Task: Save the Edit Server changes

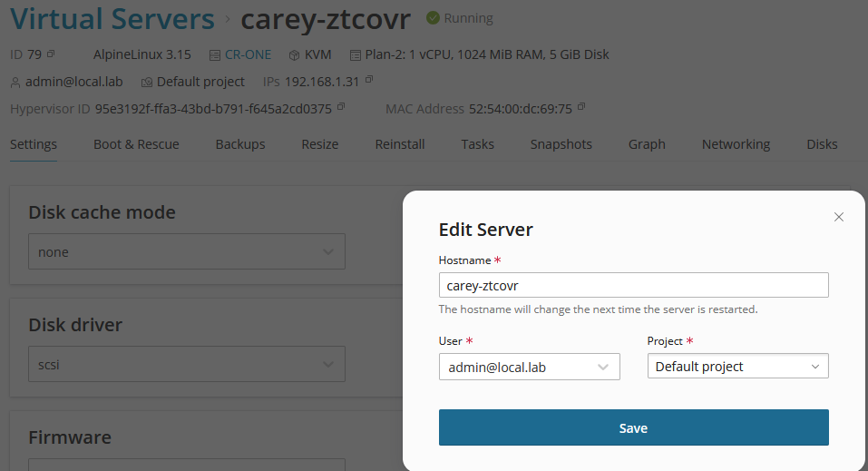Action: click(x=634, y=427)
